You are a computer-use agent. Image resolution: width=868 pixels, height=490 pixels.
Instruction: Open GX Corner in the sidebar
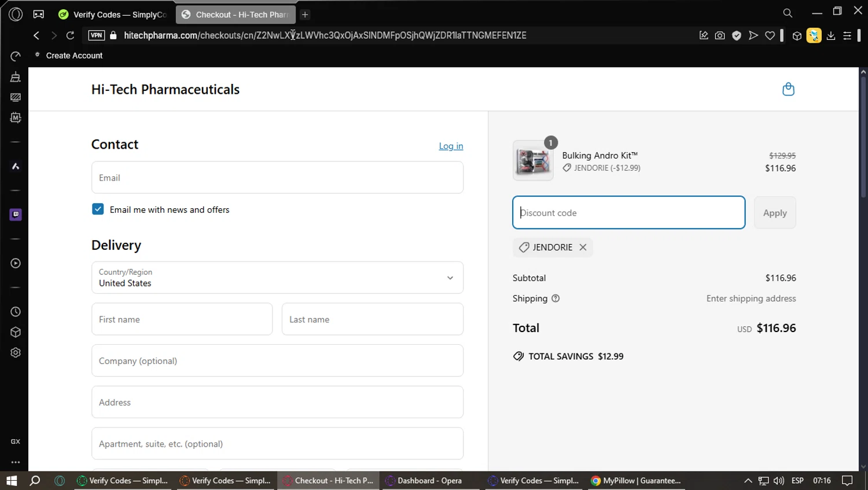16,441
